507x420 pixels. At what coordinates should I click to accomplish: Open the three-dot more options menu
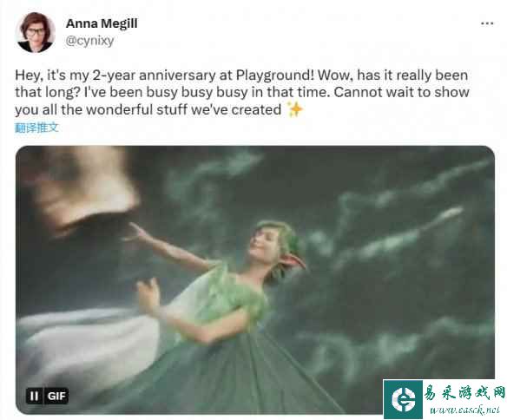pos(487,23)
